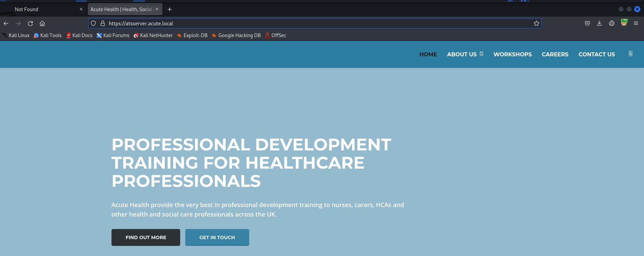Navigate to the Careers page
Screen dimensions: 644x256
pyautogui.click(x=555, y=54)
